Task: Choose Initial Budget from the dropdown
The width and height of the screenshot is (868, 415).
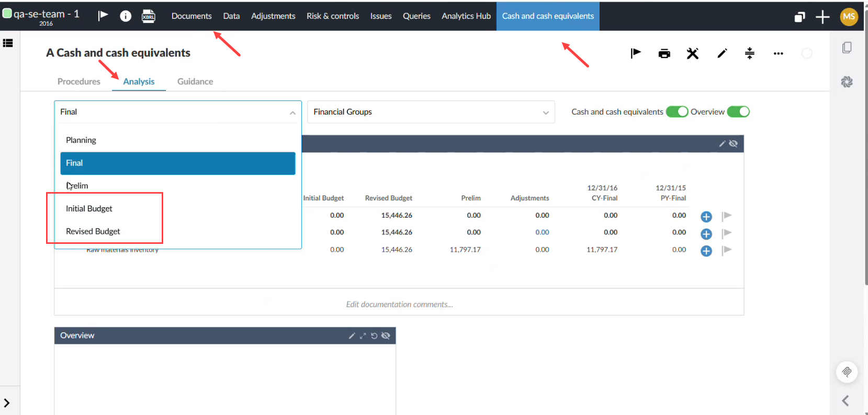Action: coord(178,209)
